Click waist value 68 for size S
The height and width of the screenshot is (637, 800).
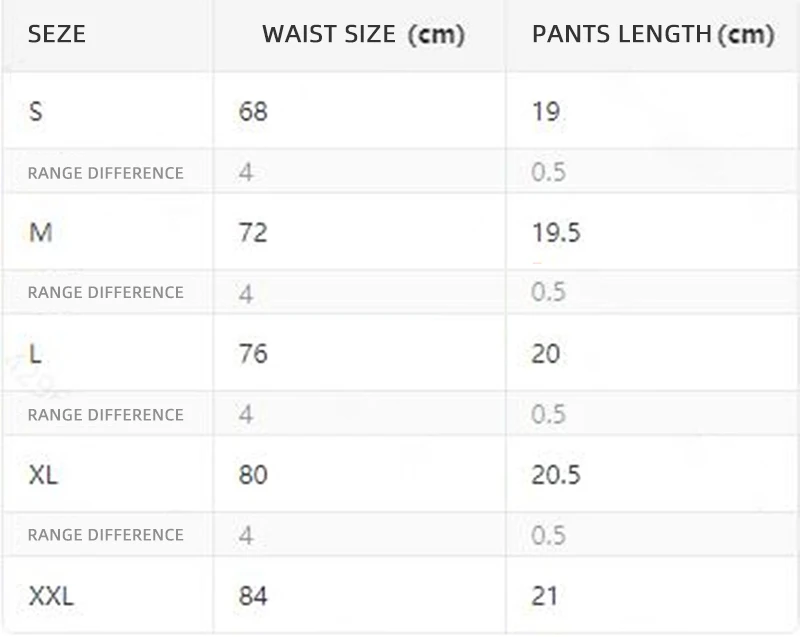(x=253, y=111)
